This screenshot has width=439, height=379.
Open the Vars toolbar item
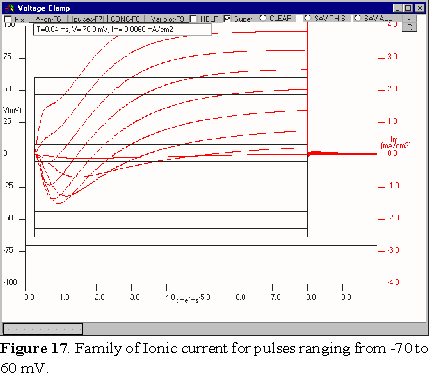[167, 19]
